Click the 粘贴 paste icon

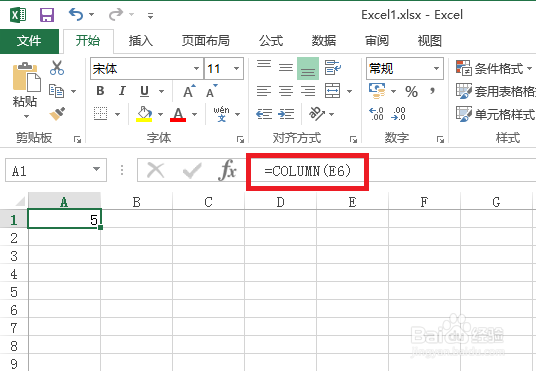(x=26, y=77)
